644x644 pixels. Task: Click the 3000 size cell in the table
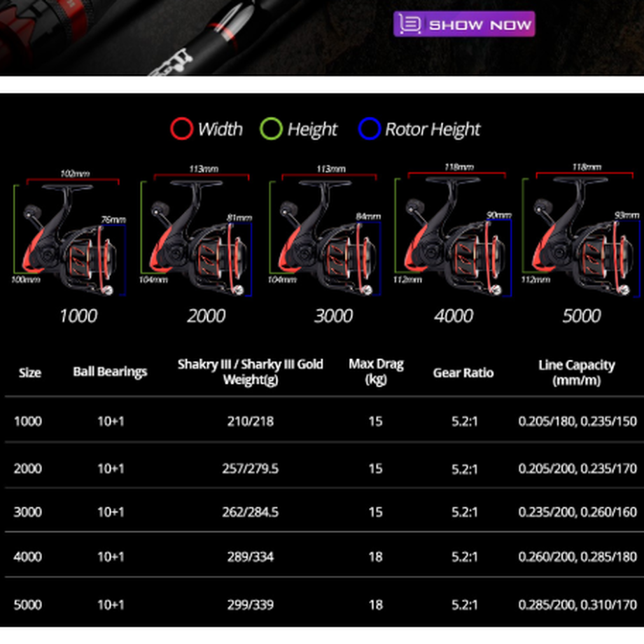(28, 512)
